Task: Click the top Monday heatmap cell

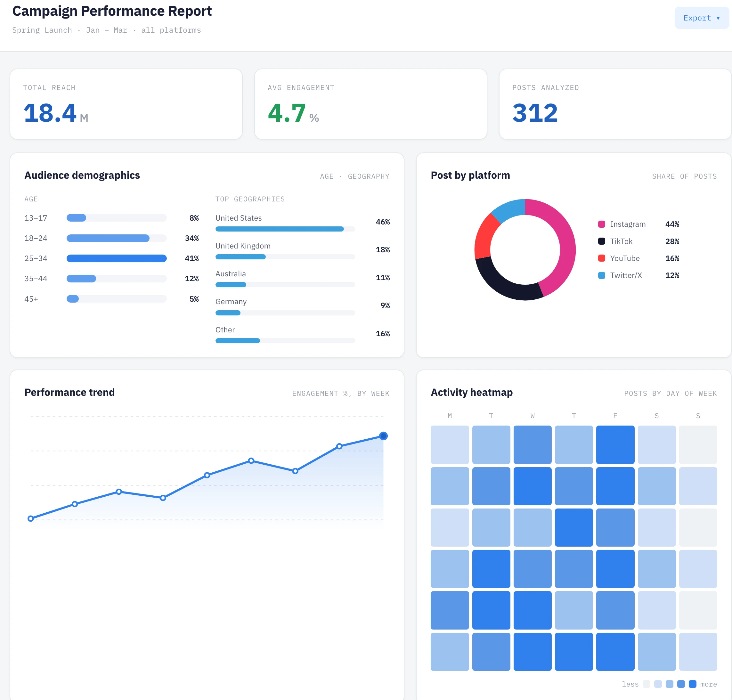Action: (450, 444)
